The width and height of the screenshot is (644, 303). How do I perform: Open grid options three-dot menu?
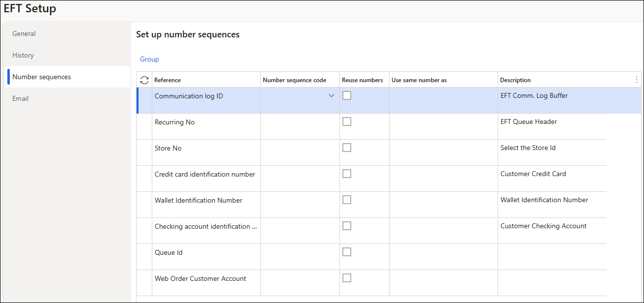[x=637, y=80]
